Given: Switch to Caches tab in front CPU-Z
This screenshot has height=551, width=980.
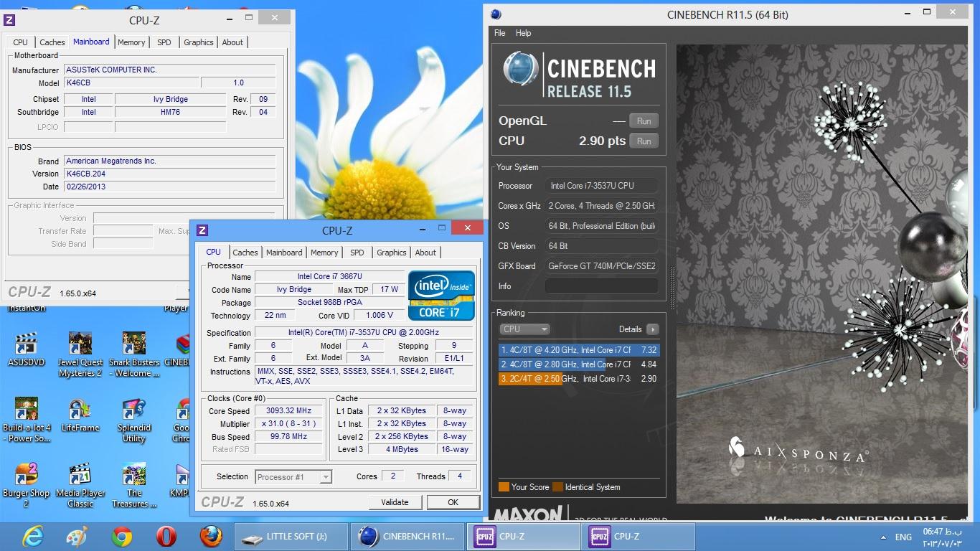Looking at the screenshot, I should [x=245, y=253].
